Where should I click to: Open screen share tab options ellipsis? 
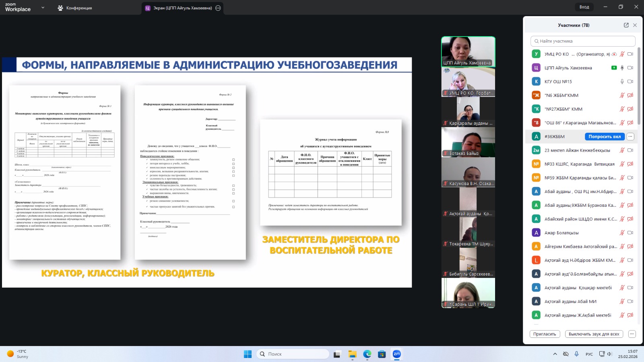(218, 8)
